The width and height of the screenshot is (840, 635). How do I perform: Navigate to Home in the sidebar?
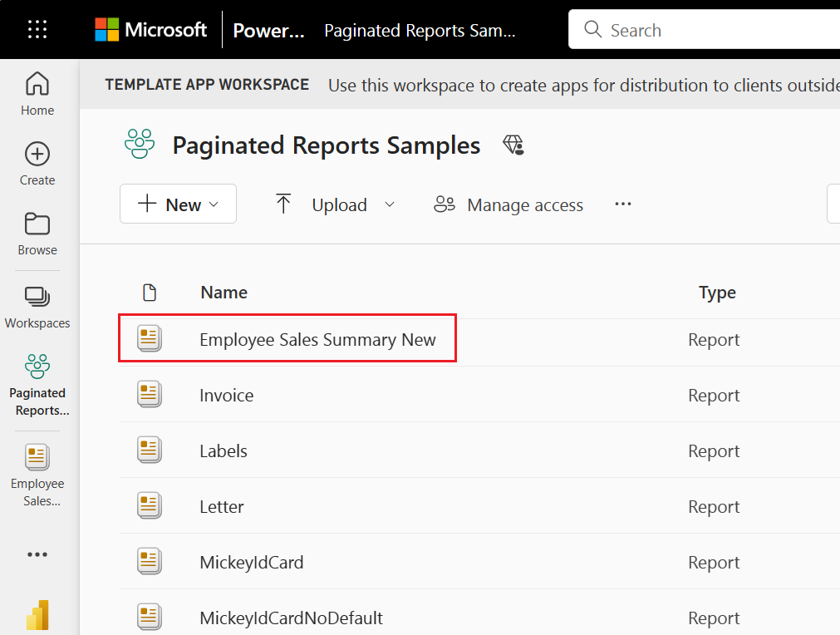[x=37, y=93]
